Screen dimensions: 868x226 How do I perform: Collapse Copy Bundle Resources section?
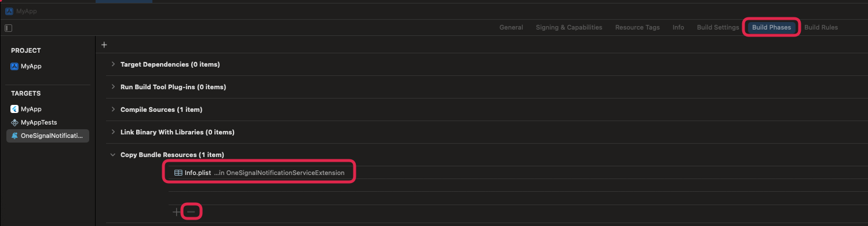(x=113, y=155)
